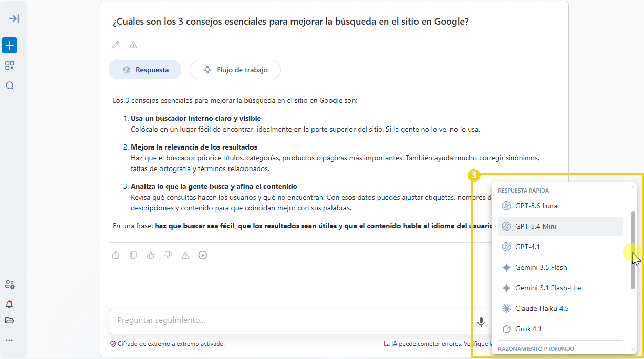Start a new chat with plus icon
The width and height of the screenshot is (644, 359).
pyautogui.click(x=10, y=45)
